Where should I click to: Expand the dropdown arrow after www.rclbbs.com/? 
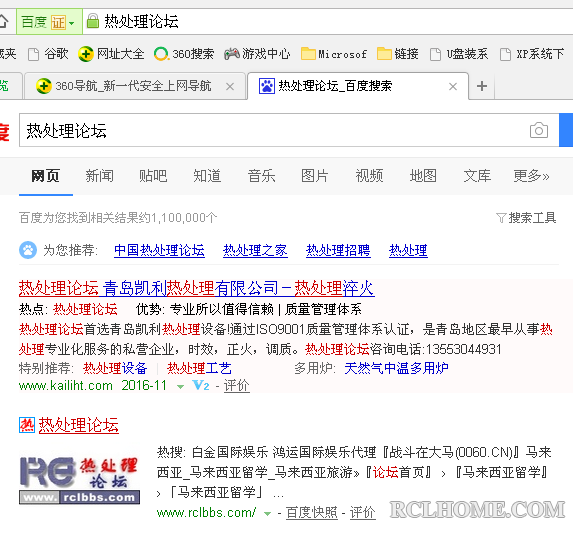(267, 514)
